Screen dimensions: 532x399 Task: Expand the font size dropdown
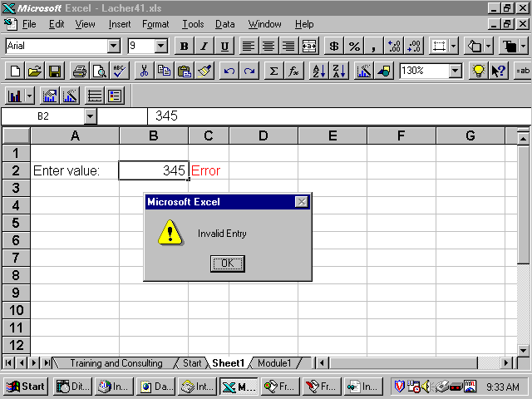[x=161, y=46]
